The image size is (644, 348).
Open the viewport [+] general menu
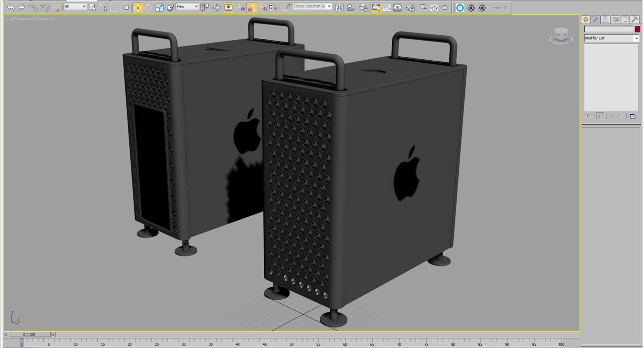8,19
